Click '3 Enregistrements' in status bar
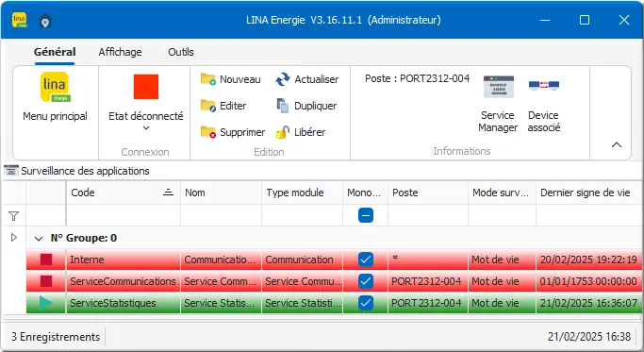 (x=56, y=337)
